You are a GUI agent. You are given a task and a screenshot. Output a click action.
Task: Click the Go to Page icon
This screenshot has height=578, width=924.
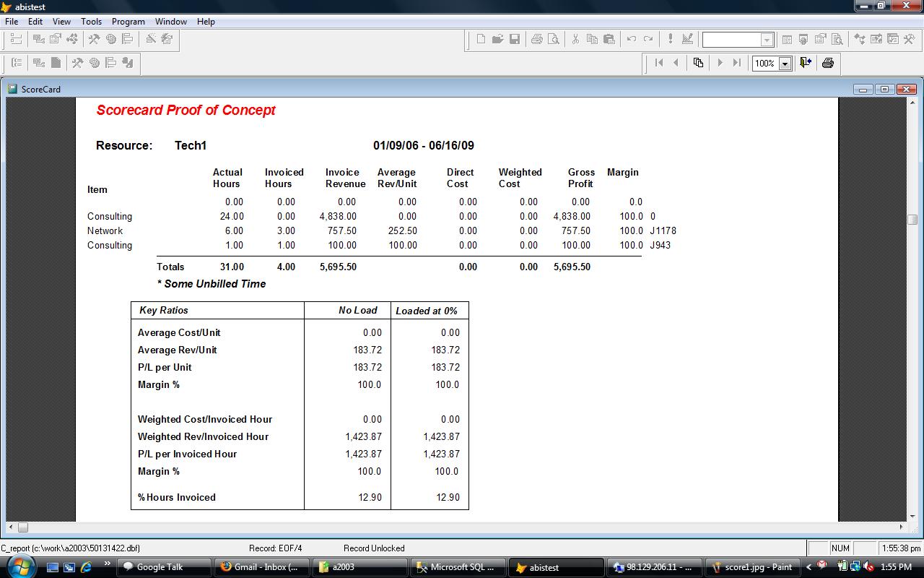698,63
